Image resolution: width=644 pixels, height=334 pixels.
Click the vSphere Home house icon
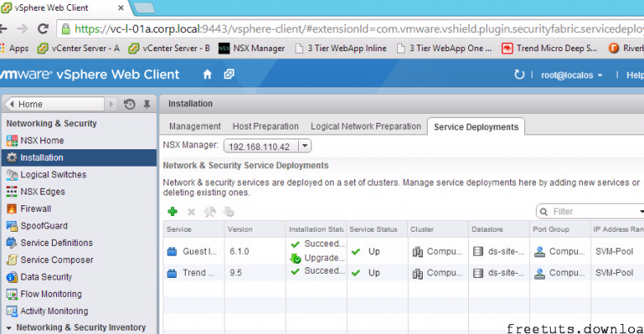coord(207,74)
